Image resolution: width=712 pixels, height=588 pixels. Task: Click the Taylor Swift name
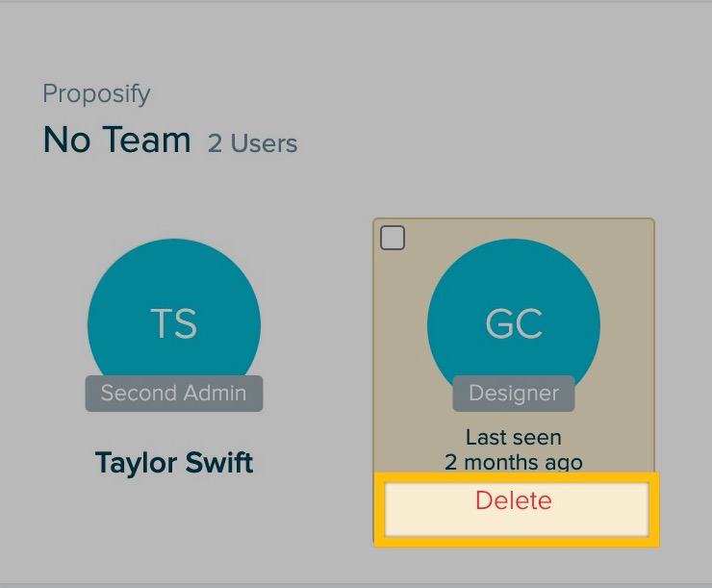click(x=174, y=462)
